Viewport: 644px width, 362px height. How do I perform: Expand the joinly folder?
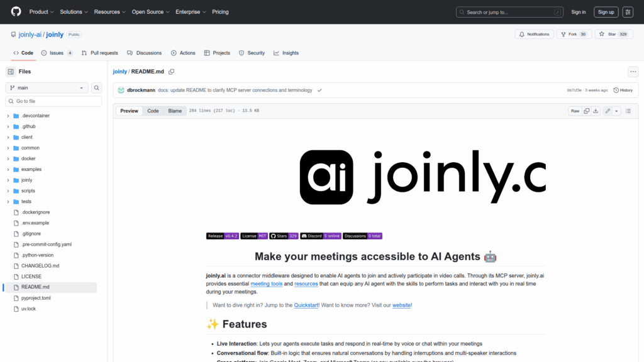[8, 180]
